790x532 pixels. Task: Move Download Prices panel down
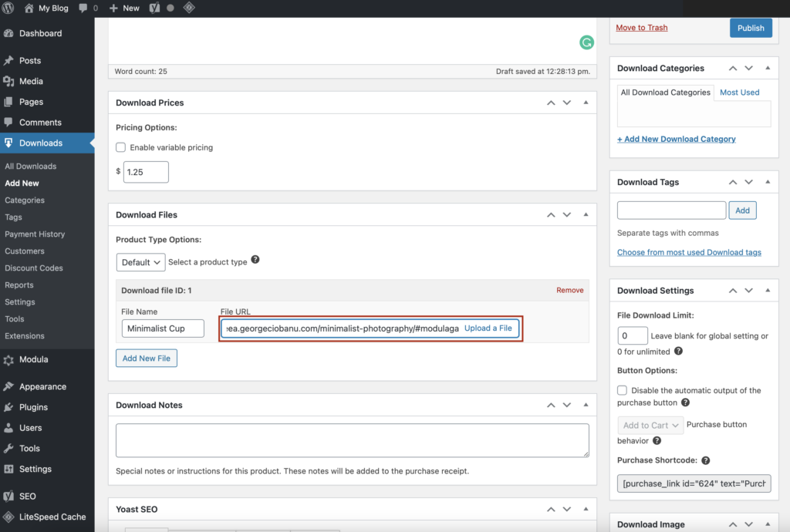click(x=567, y=103)
